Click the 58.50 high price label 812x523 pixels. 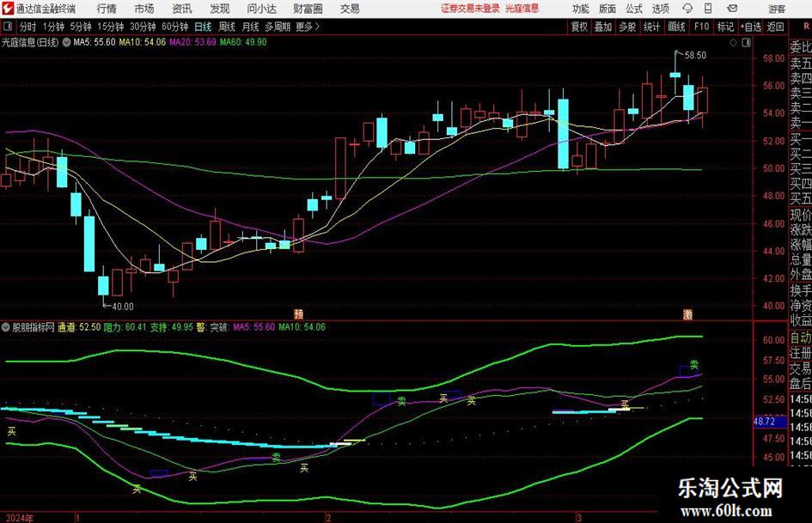[695, 55]
